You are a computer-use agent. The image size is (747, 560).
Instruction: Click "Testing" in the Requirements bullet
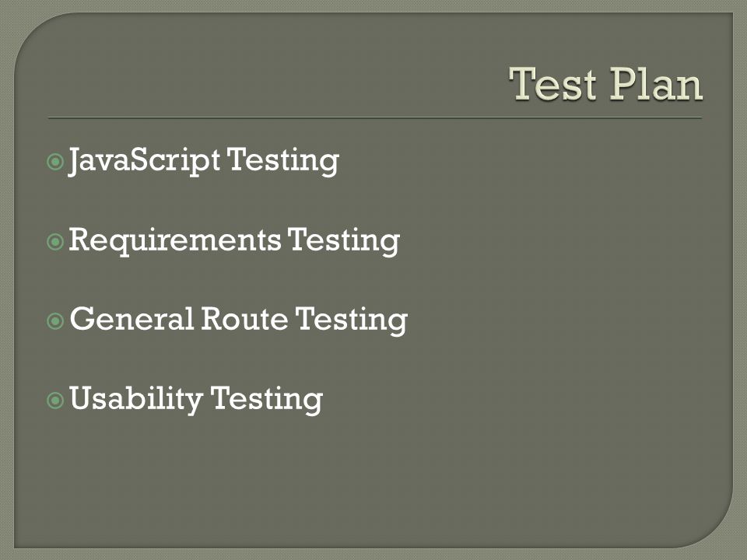(343, 241)
